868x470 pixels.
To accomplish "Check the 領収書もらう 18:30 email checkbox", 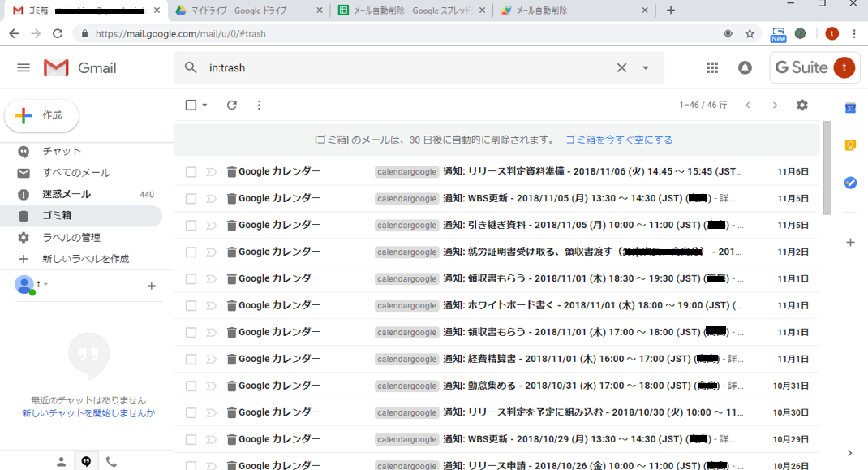I will pos(191,278).
